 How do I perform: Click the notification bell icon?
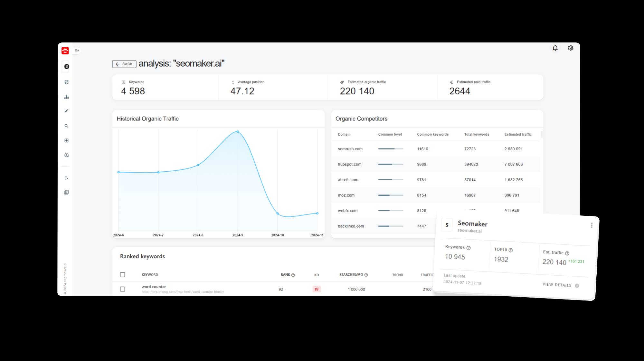click(x=555, y=48)
